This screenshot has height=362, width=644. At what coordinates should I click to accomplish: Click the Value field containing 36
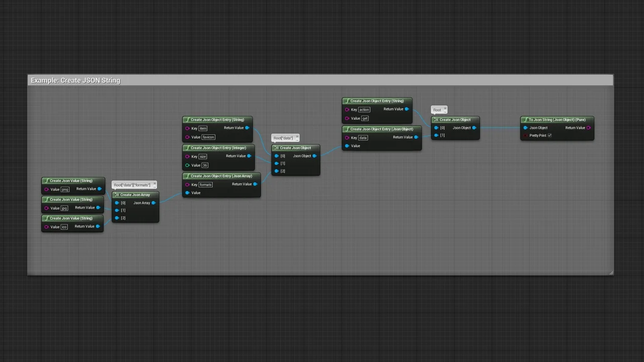tap(204, 165)
